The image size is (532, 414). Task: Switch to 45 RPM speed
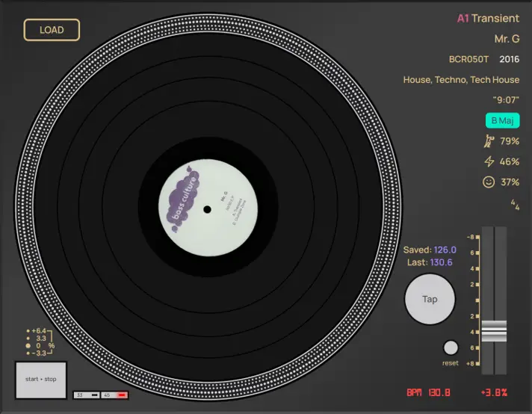pyautogui.click(x=114, y=395)
